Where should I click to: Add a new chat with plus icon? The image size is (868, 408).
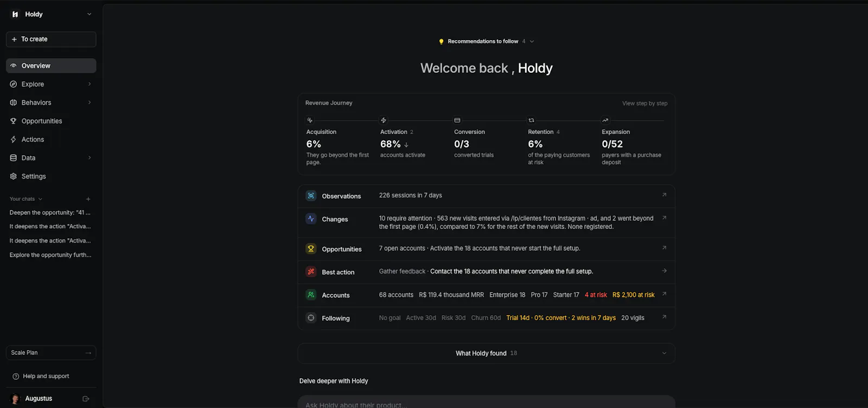[88, 199]
